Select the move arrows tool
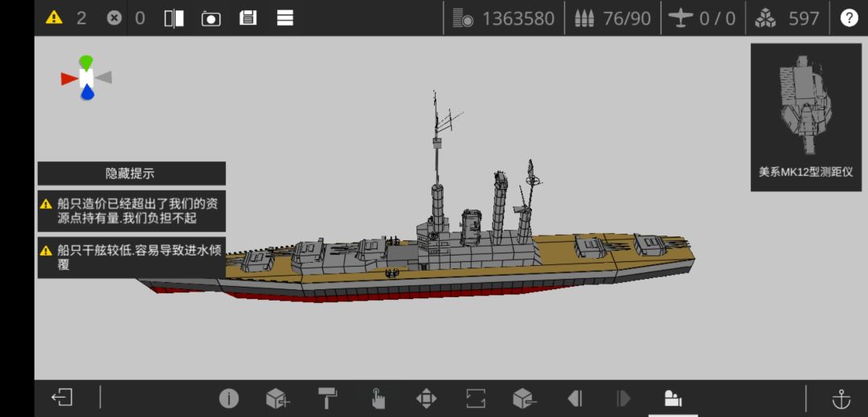Screen dimensions: 868x417 [x=426, y=399]
